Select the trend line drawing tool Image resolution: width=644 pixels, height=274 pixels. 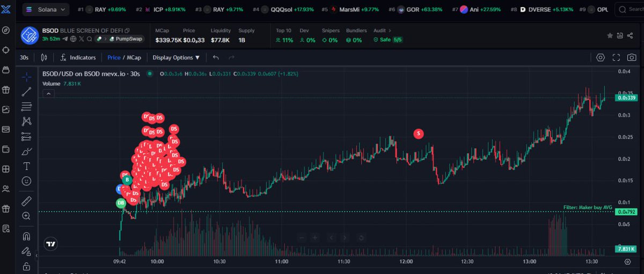click(x=26, y=92)
